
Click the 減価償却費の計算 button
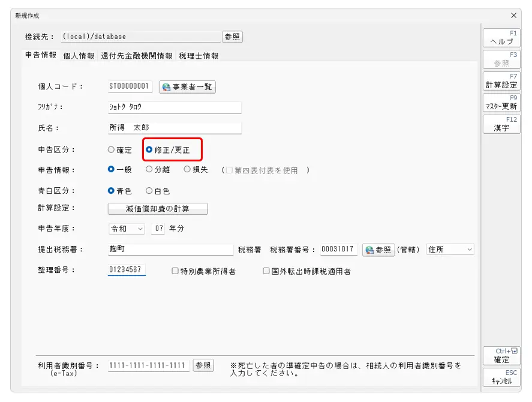(x=158, y=209)
